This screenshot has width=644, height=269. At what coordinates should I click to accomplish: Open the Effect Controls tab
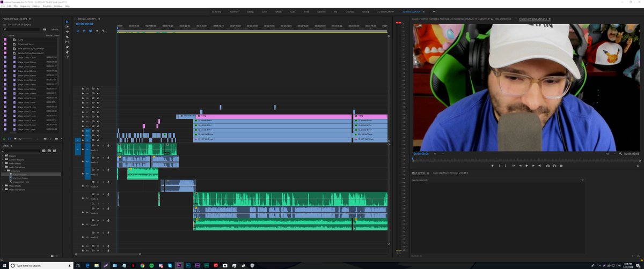click(x=419, y=173)
